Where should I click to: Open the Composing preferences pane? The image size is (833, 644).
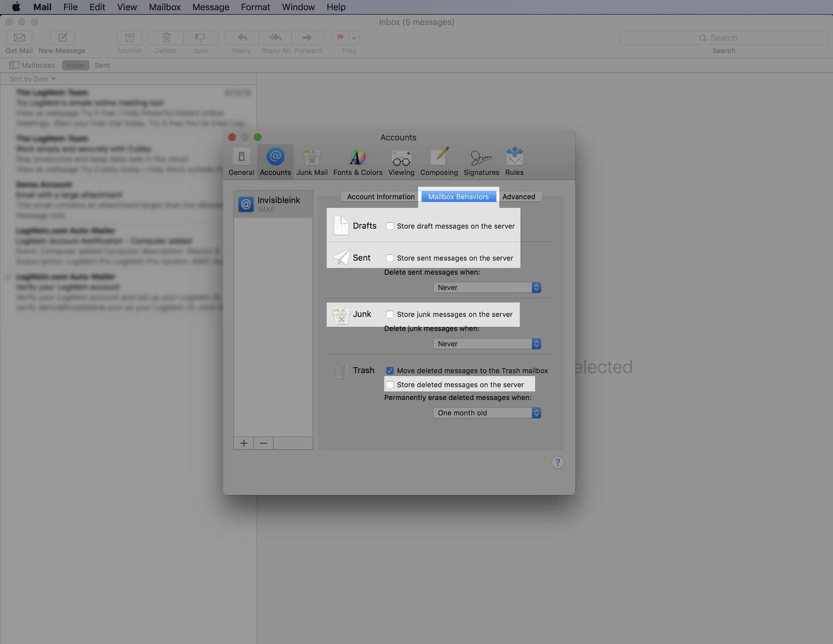(439, 161)
